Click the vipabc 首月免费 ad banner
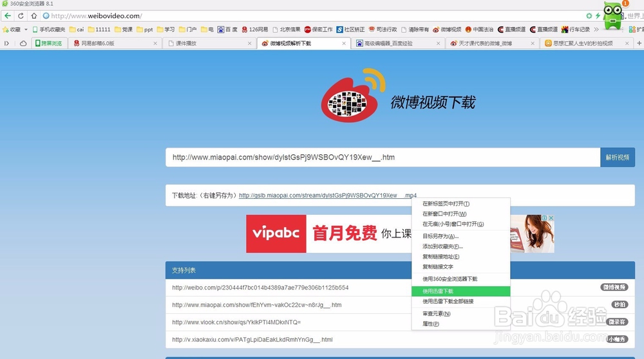This screenshot has width=644, height=359. coord(328,234)
